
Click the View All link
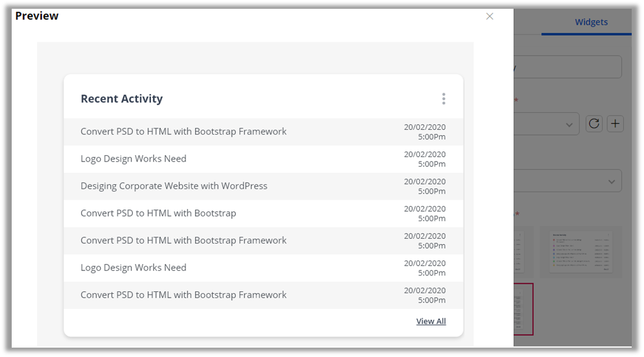click(431, 321)
